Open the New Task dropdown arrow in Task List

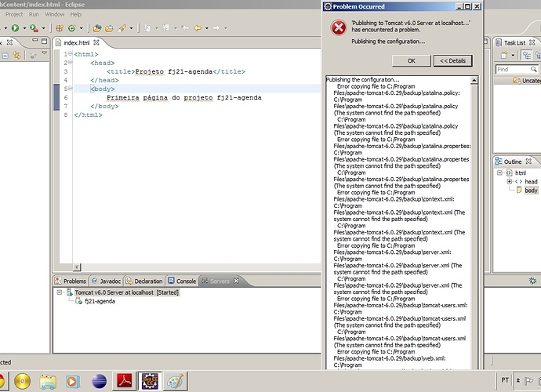tap(513, 55)
